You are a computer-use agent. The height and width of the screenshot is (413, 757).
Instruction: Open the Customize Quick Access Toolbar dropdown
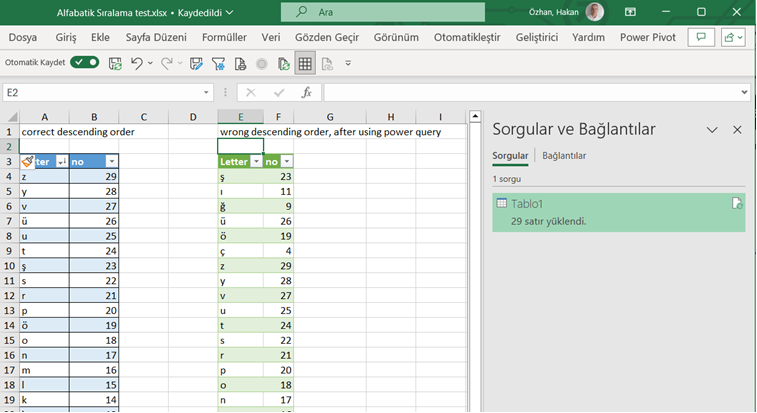[x=348, y=63]
